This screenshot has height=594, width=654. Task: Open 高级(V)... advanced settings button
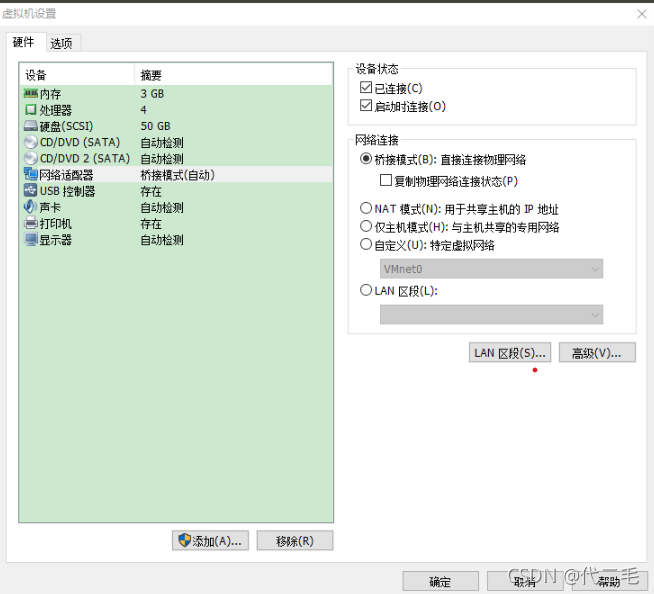(597, 353)
